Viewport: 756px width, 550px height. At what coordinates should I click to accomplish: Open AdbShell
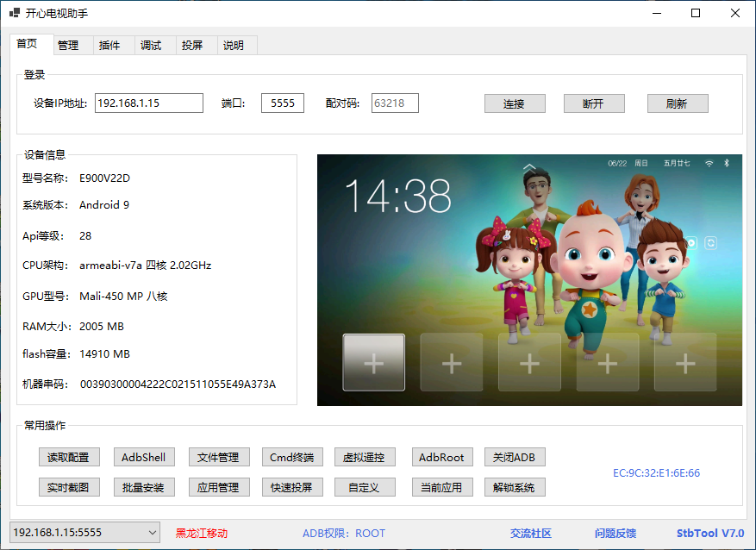pos(144,457)
